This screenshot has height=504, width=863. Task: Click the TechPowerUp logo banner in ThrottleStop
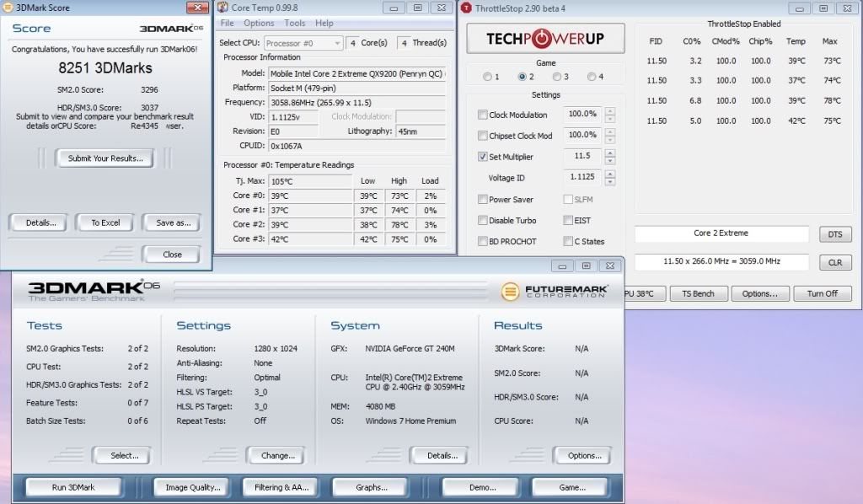coord(545,39)
